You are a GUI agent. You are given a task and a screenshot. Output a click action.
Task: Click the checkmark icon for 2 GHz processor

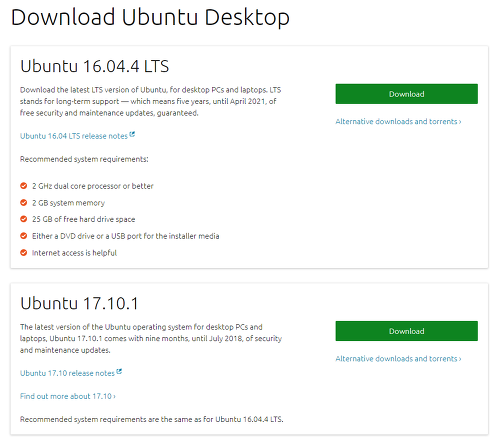click(24, 186)
